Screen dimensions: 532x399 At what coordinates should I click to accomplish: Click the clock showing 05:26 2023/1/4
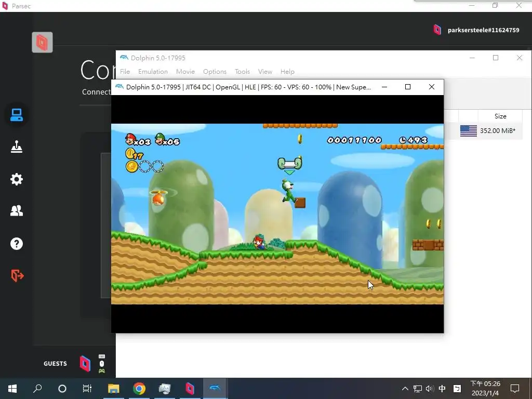(485, 389)
